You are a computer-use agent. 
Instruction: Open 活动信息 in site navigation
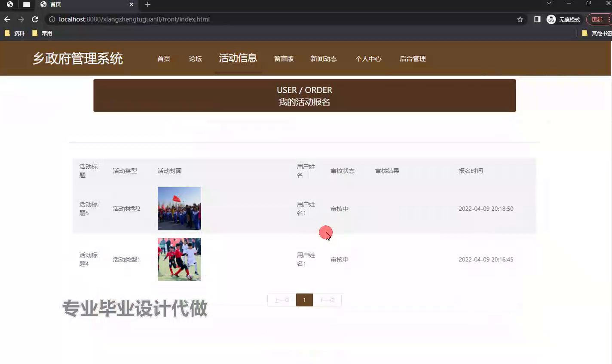[238, 58]
